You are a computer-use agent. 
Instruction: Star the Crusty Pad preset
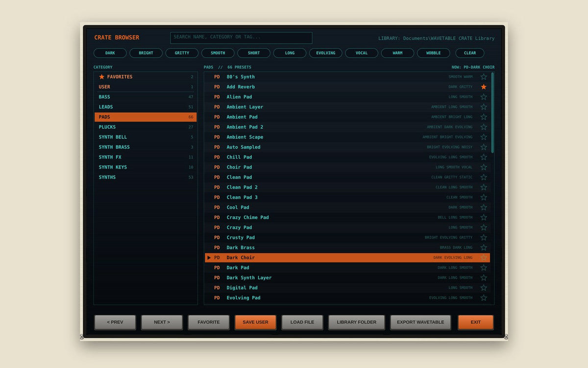pyautogui.click(x=484, y=238)
